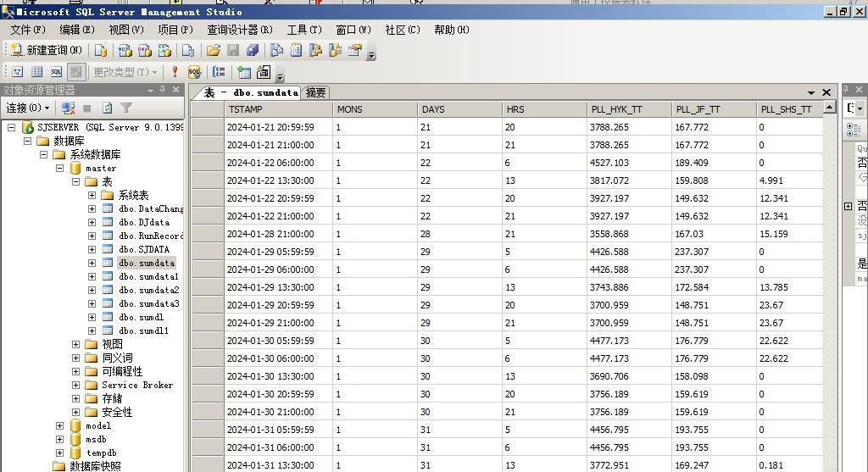Click the Add Group By icon
This screenshot has height=472, width=868.
[x=219, y=72]
